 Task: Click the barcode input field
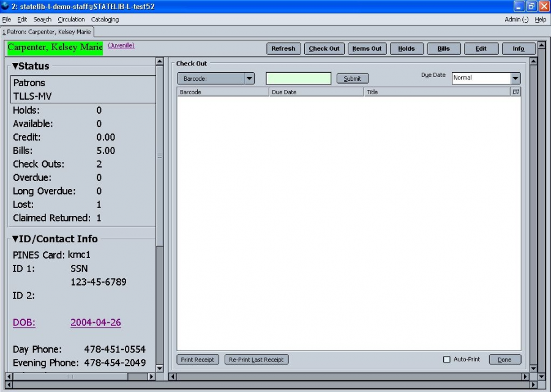(298, 78)
